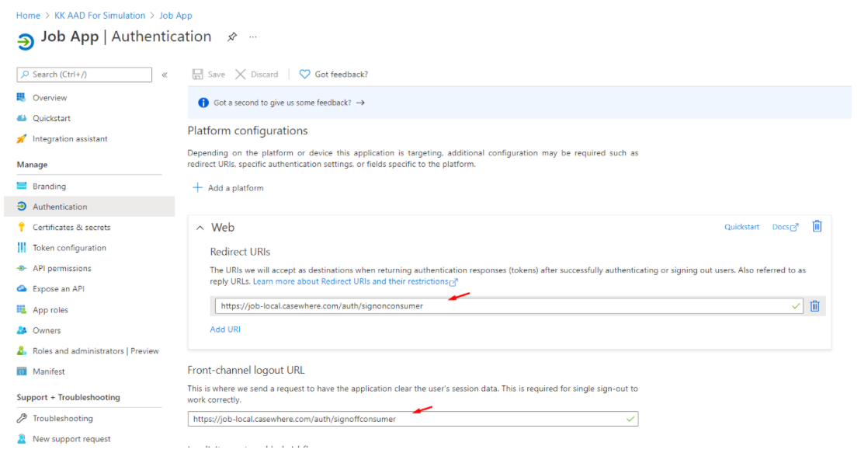Click the arrow after feedback banner text
Screen dimensions: 868x460
point(360,103)
